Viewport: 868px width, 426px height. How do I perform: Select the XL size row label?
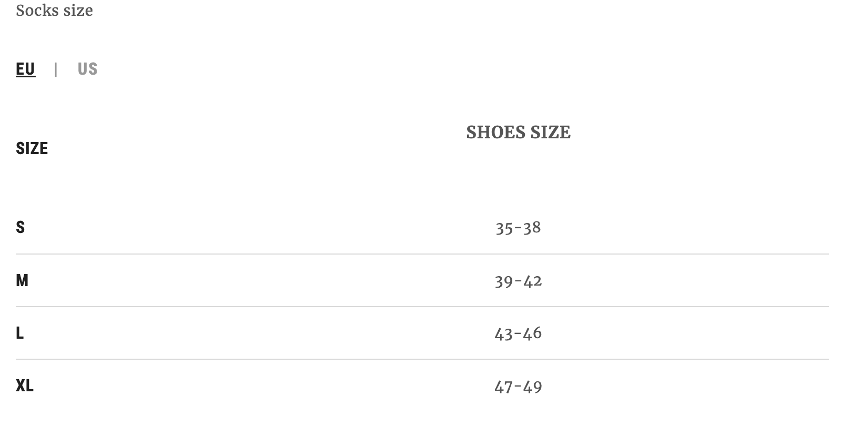(25, 386)
